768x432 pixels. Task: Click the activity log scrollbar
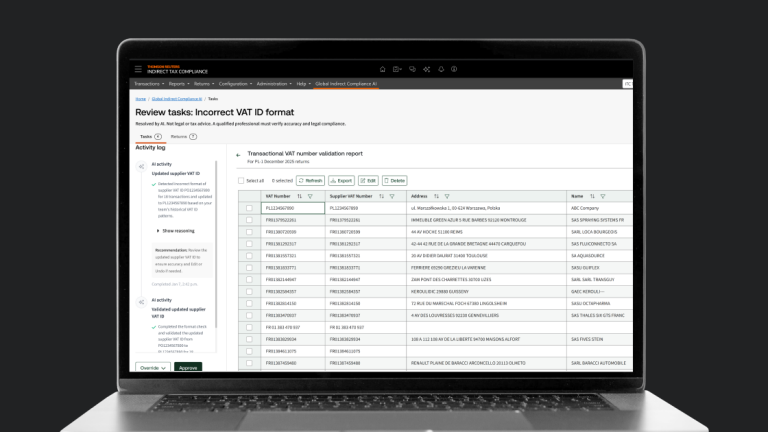(x=216, y=245)
